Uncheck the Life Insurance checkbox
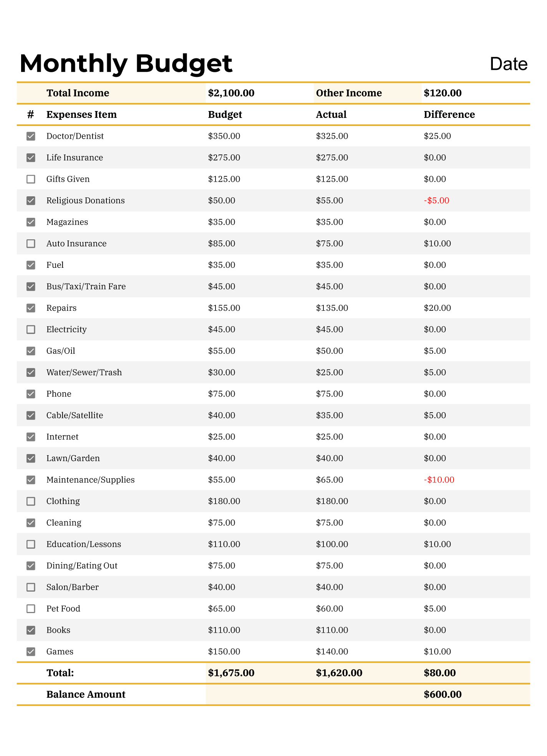 (31, 158)
